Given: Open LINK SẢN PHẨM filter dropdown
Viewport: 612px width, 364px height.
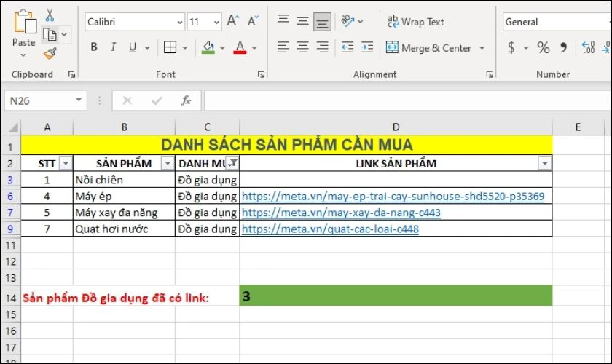Looking at the screenshot, I should (544, 163).
